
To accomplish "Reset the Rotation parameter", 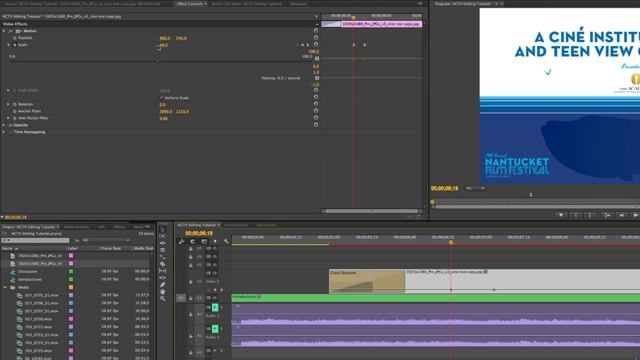I will (316, 104).
